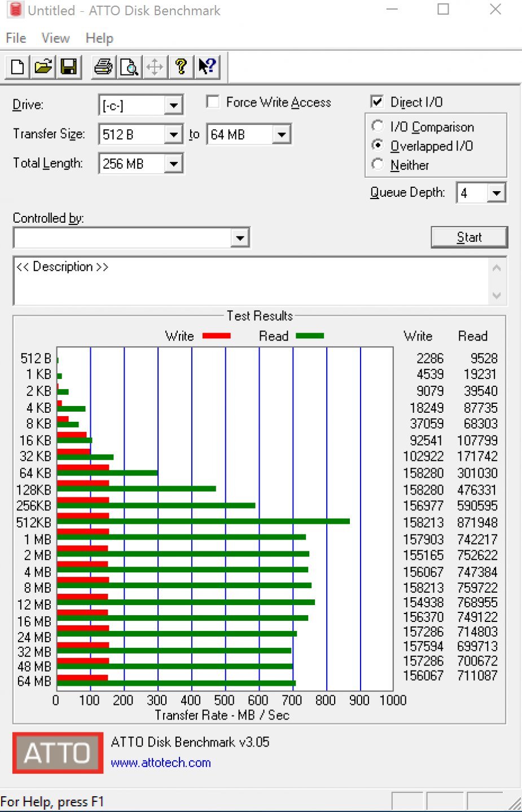522x812 pixels.
Task: Uncheck the Direct I/O checkbox
Action: coord(377,101)
